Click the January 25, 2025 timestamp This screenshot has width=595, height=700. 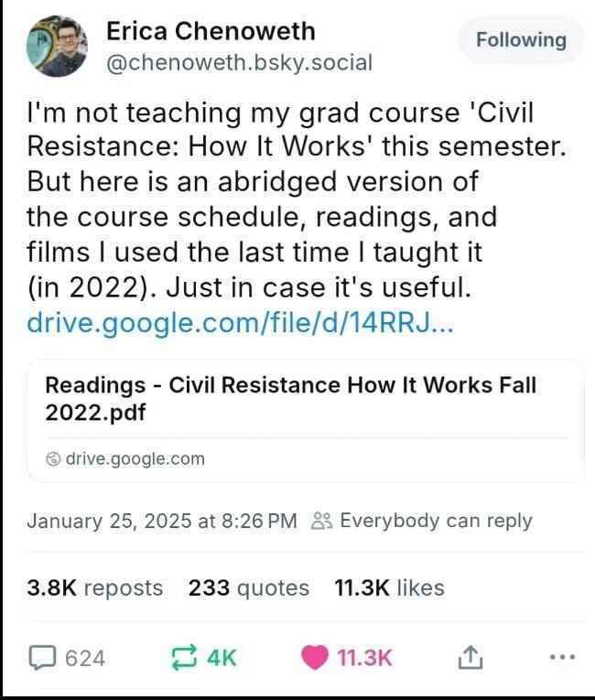(162, 521)
